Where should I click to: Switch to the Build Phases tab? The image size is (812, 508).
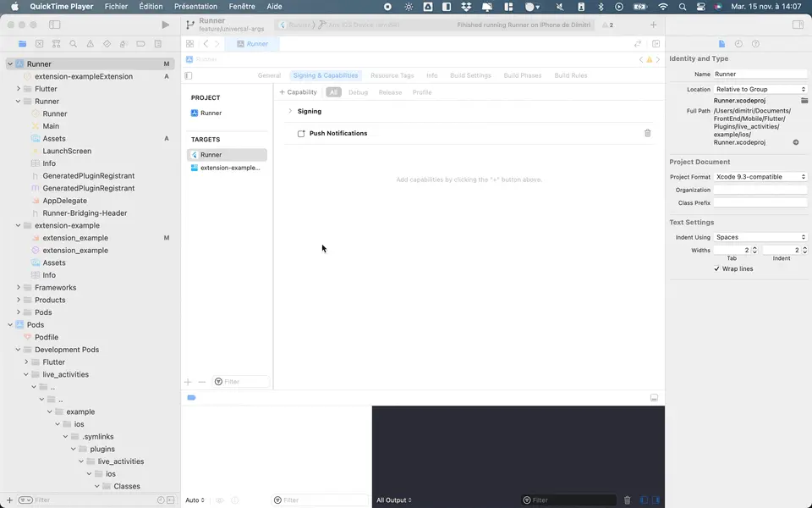(523, 75)
